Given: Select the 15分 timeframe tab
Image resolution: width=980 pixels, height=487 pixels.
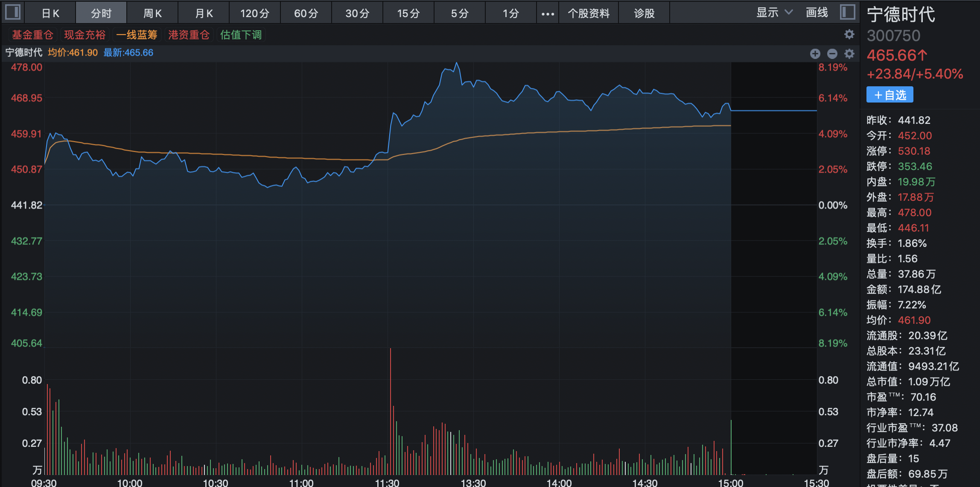Looking at the screenshot, I should pos(408,13).
